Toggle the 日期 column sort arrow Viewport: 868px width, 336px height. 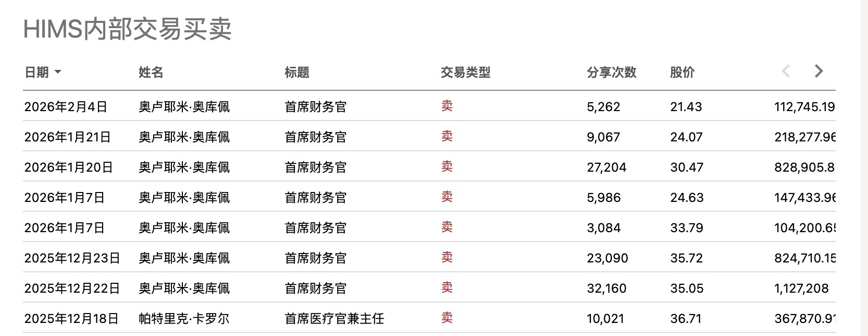click(58, 72)
